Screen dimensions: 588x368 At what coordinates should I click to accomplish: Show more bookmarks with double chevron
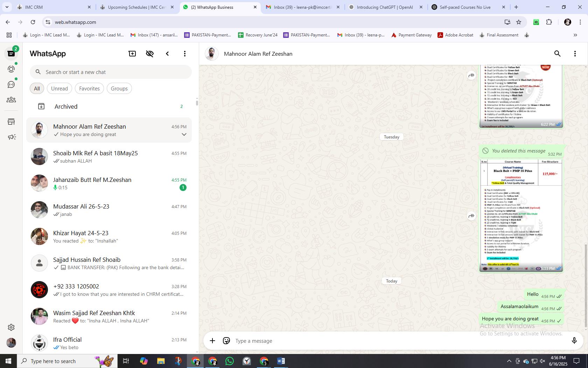tap(575, 35)
